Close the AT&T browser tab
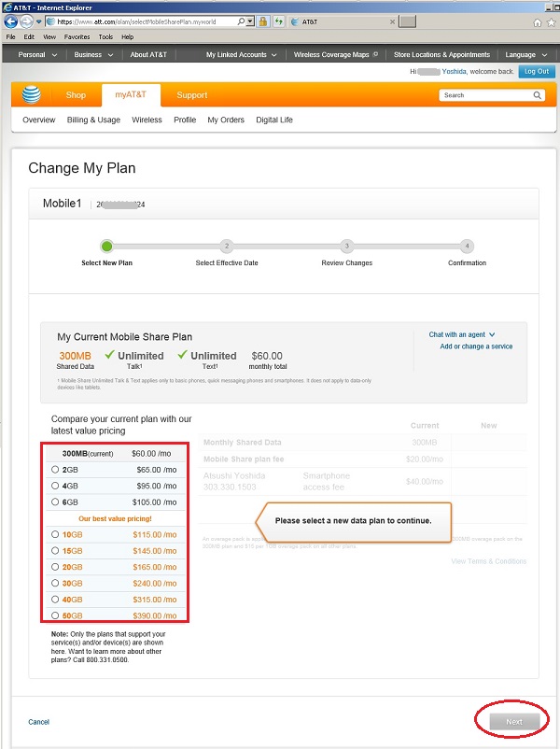Screen dimensions: 560x749 (392, 21)
